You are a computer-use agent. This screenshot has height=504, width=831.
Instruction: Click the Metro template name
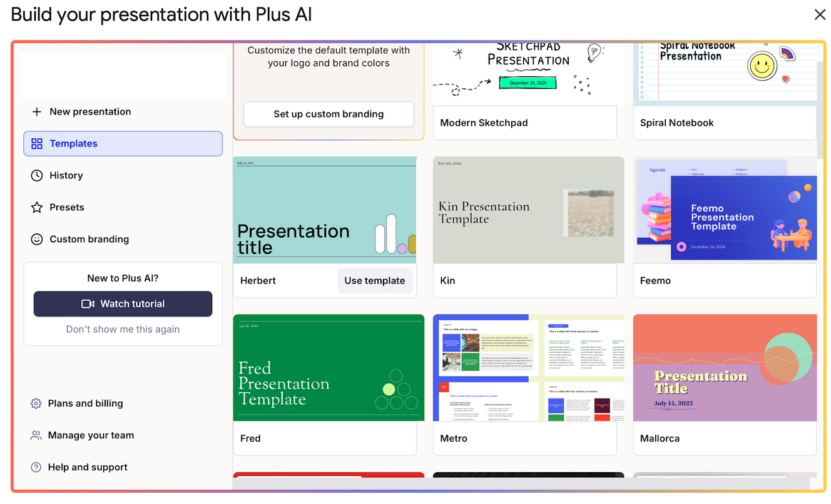tap(454, 438)
